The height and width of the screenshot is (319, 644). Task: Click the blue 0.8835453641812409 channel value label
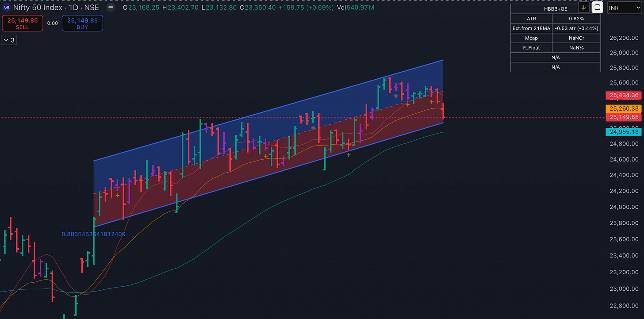94,234
